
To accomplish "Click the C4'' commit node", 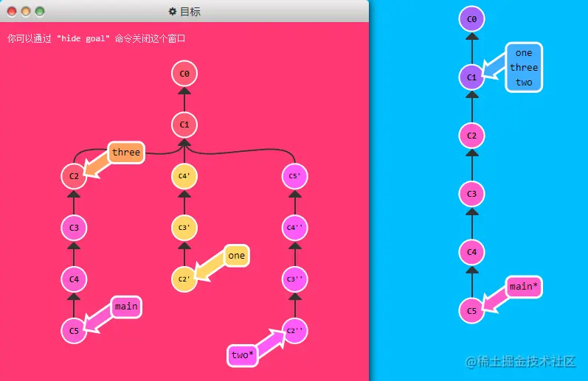I will pos(295,228).
